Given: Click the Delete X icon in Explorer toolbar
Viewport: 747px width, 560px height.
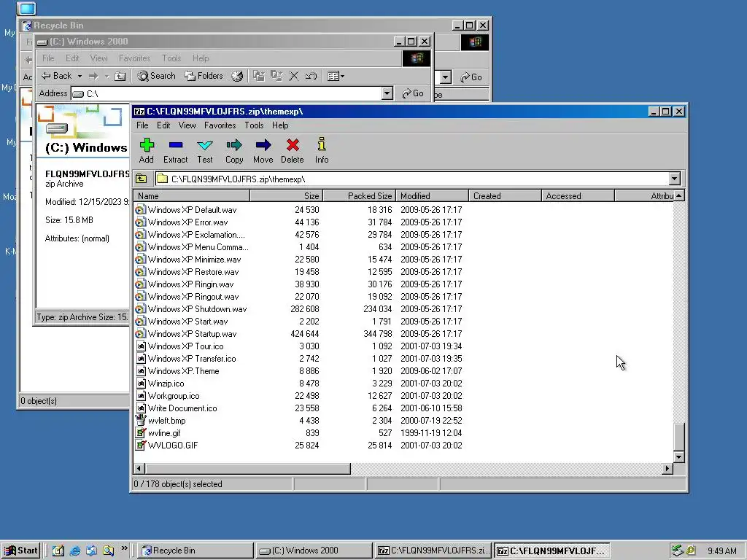Looking at the screenshot, I should [x=294, y=76].
